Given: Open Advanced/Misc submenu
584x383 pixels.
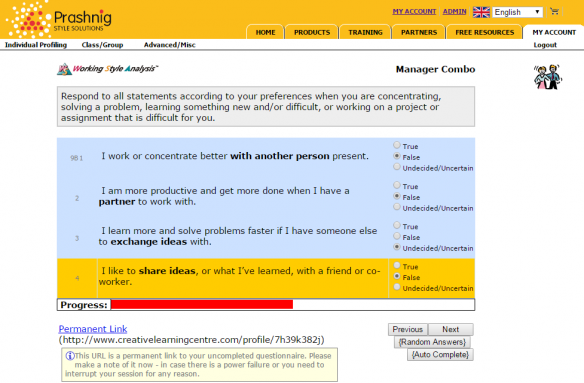Looking at the screenshot, I should [x=169, y=45].
